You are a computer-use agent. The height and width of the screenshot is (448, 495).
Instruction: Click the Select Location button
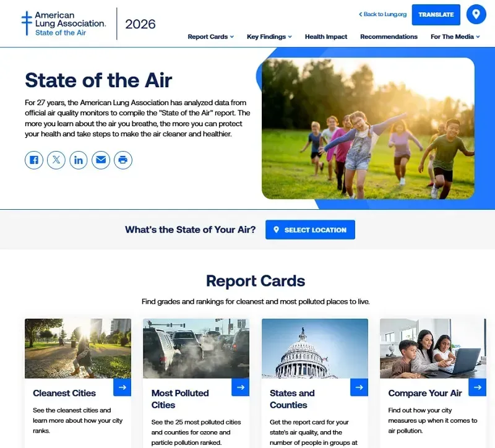[x=310, y=230]
